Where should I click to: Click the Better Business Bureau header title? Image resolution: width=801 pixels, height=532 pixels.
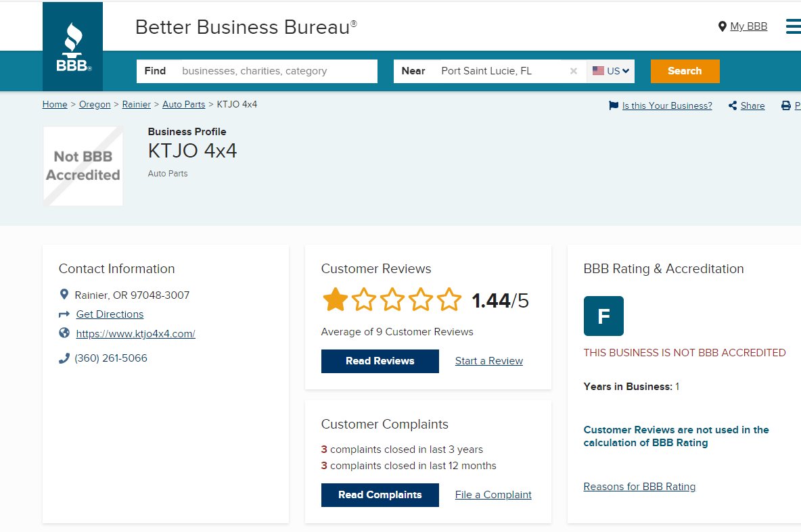(246, 27)
